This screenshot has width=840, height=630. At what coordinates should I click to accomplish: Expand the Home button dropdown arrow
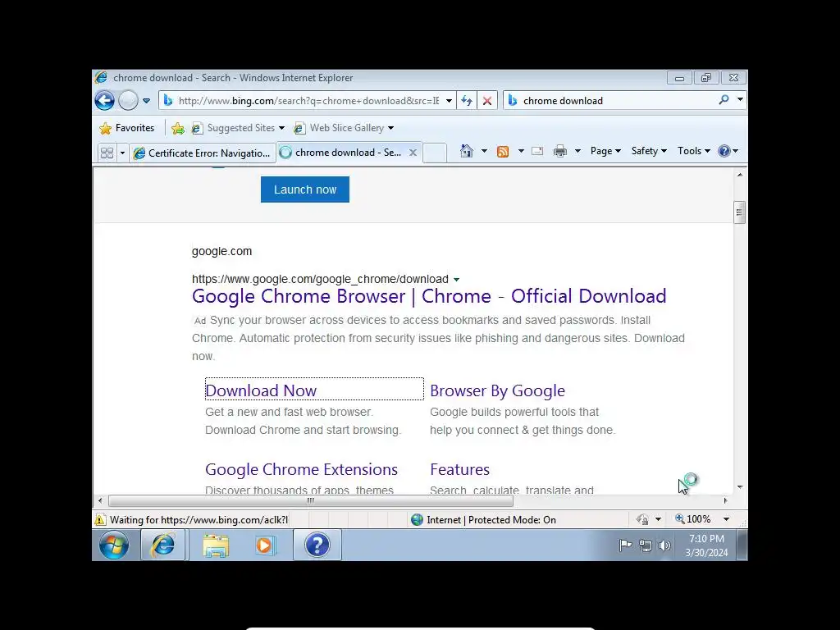coord(484,151)
